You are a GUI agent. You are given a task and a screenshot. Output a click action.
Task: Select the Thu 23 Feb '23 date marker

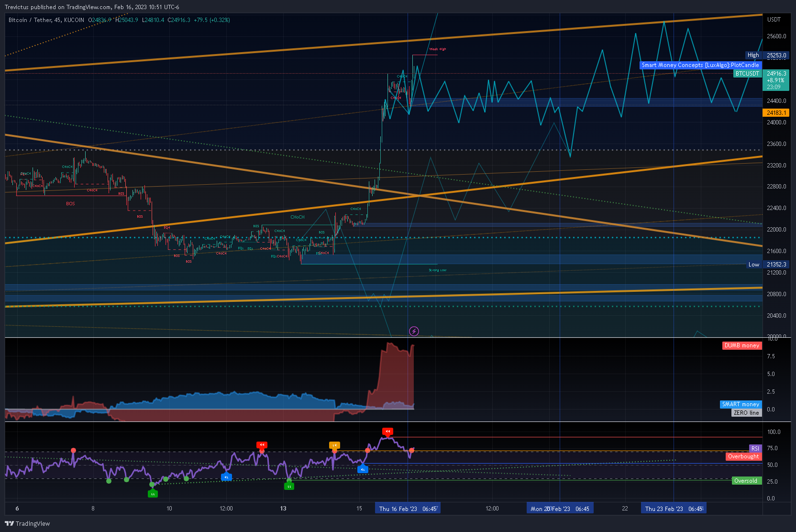point(674,509)
